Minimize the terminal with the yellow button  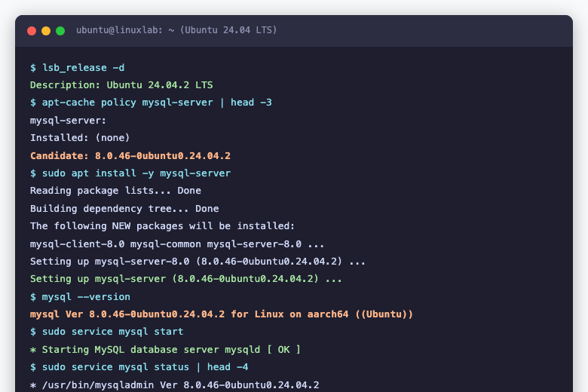click(x=46, y=31)
